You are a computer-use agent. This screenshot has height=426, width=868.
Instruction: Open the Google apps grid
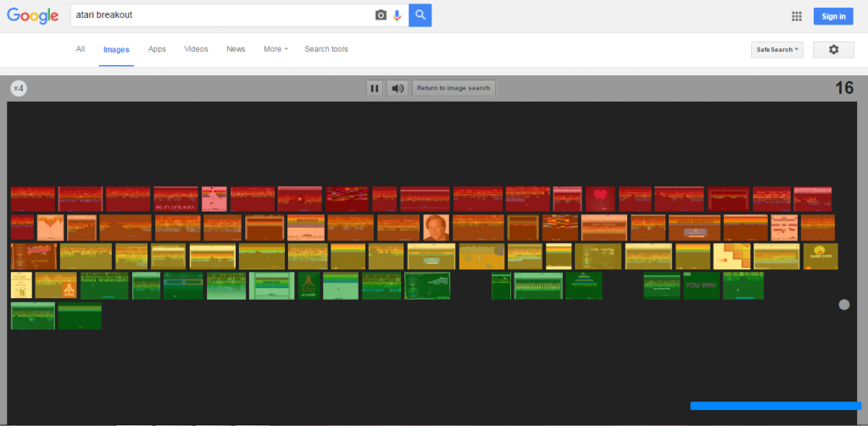point(797,17)
